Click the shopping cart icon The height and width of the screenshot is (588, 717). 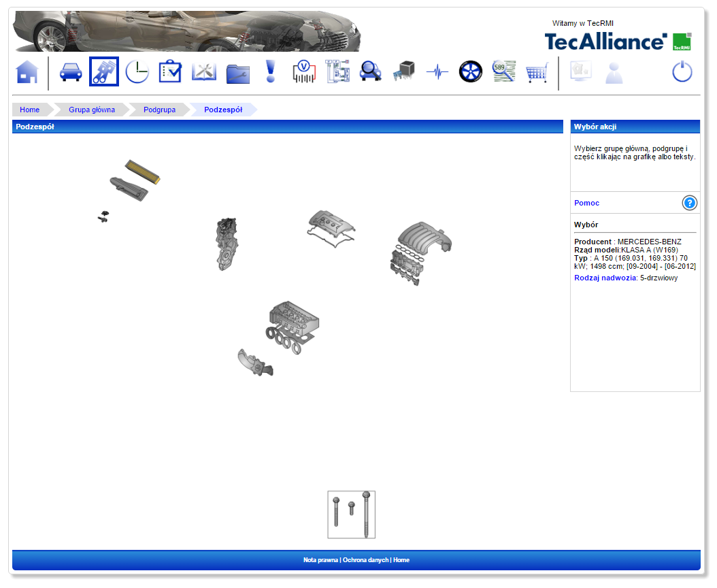[537, 71]
